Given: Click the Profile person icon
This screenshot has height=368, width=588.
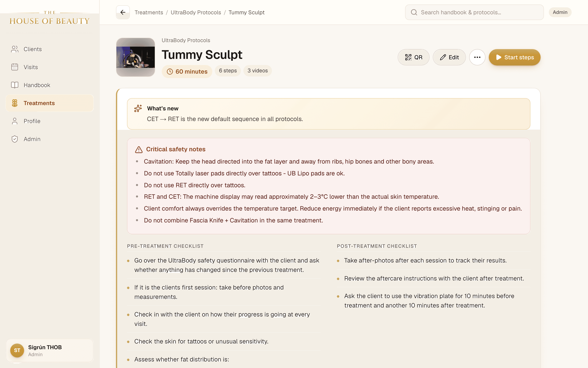Looking at the screenshot, I should [14, 121].
